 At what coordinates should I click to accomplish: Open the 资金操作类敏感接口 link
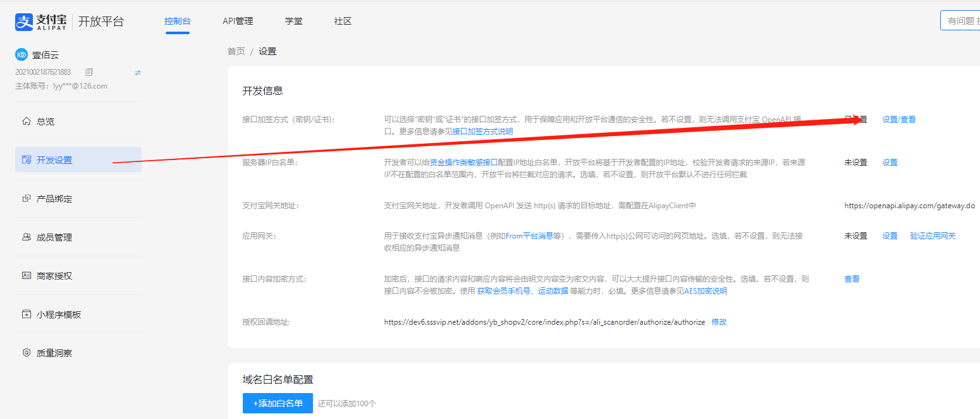pyautogui.click(x=464, y=162)
